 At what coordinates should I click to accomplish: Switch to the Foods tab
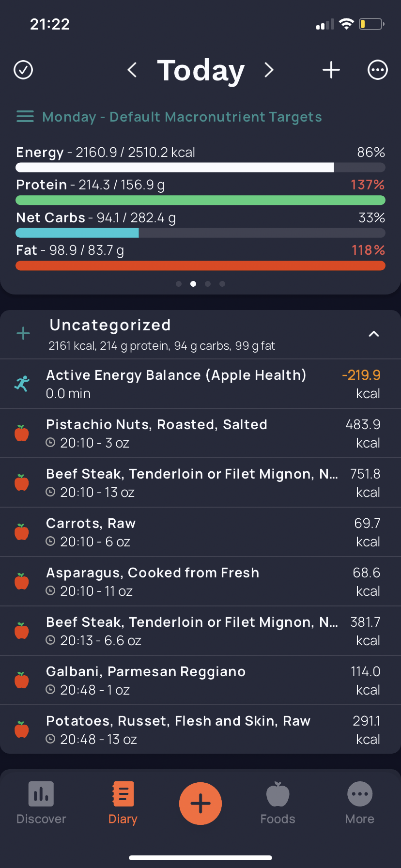[278, 803]
